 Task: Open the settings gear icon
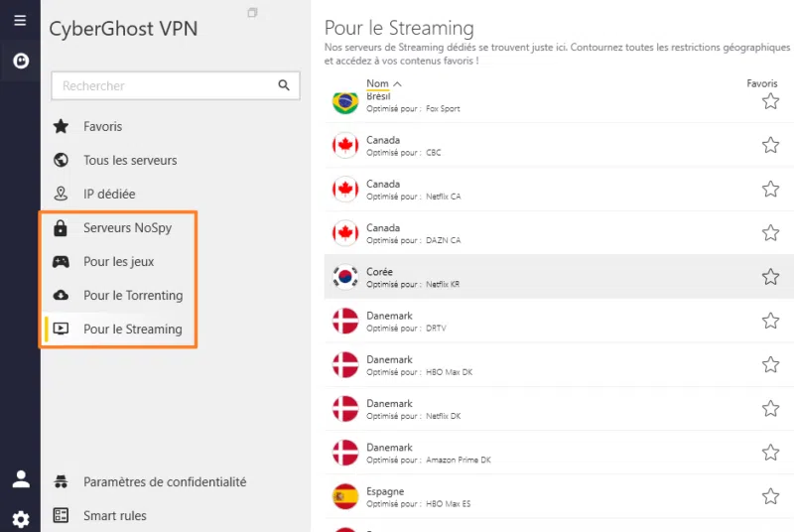[x=20, y=518]
